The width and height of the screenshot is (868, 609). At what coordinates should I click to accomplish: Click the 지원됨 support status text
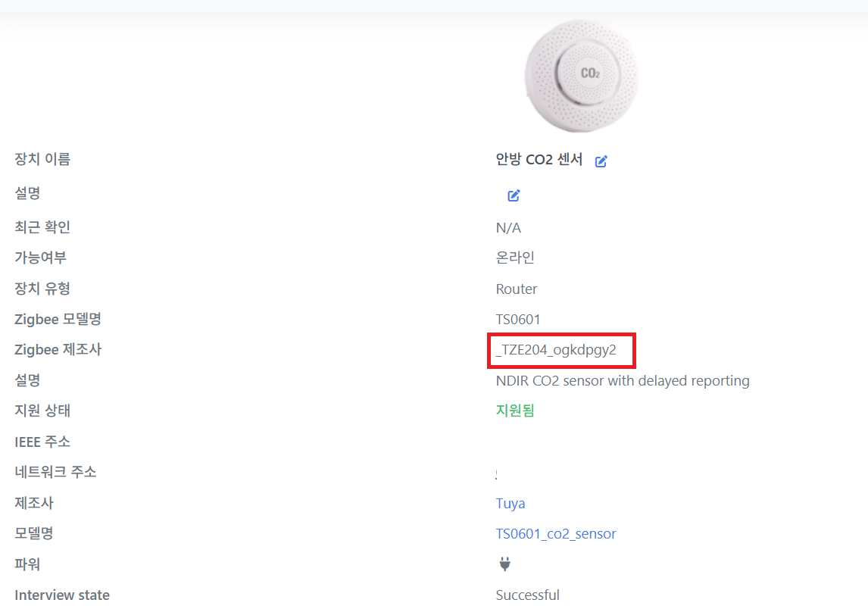click(515, 411)
